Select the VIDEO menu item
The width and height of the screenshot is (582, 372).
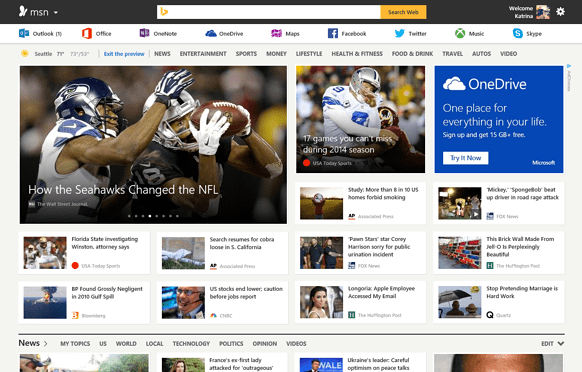pyautogui.click(x=508, y=54)
